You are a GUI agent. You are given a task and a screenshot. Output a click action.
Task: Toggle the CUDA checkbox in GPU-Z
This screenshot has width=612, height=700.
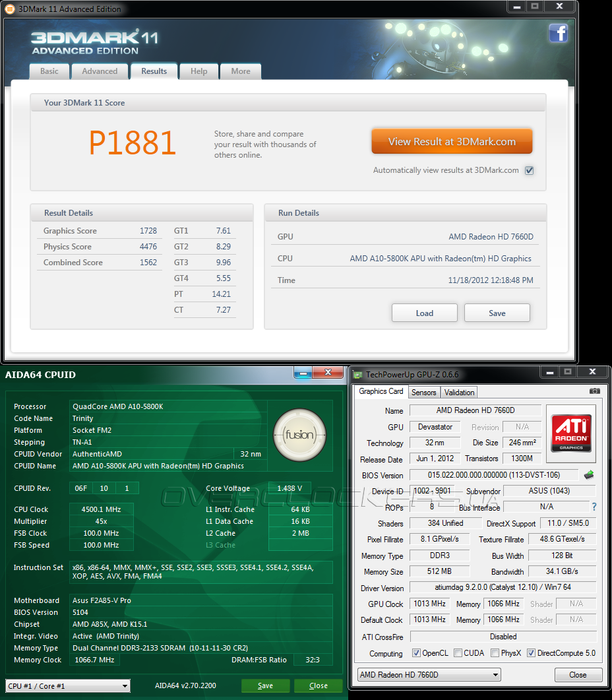(458, 652)
